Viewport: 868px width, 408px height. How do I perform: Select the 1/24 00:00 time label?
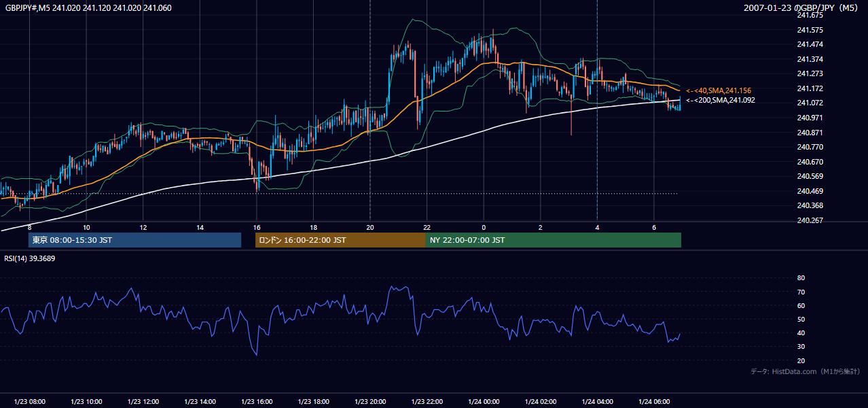tap(484, 402)
